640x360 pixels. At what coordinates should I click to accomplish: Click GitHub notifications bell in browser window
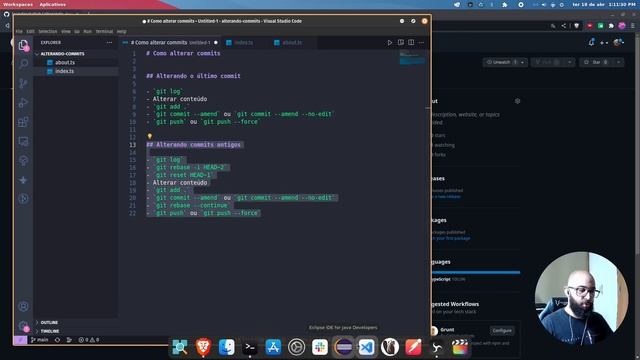pyautogui.click(x=591, y=42)
